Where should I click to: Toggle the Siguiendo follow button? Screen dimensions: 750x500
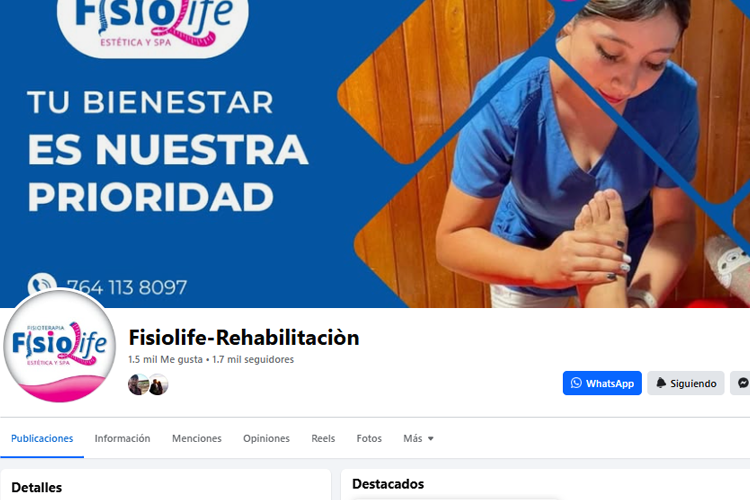686,383
